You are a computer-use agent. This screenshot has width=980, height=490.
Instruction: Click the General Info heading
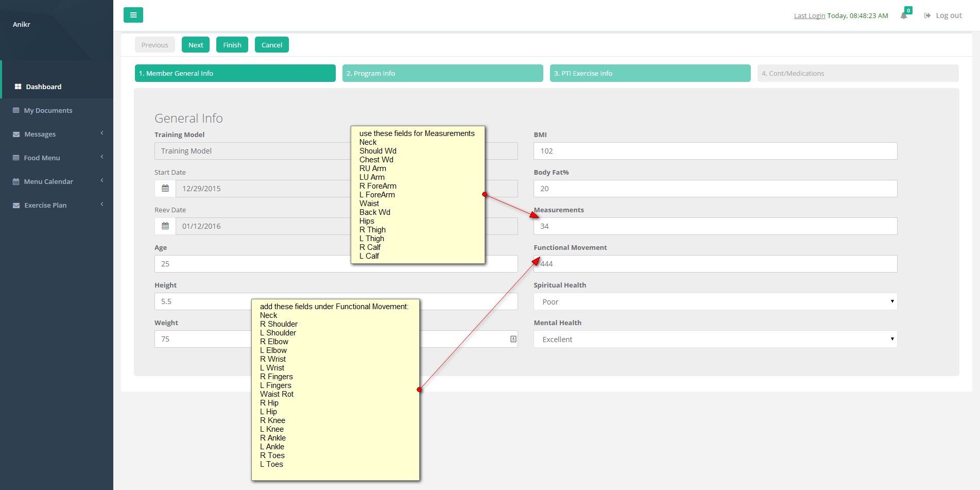(x=188, y=119)
